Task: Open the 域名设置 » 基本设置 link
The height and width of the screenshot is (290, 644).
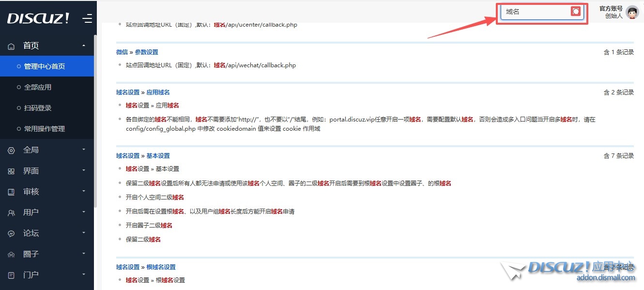Action: [143, 155]
